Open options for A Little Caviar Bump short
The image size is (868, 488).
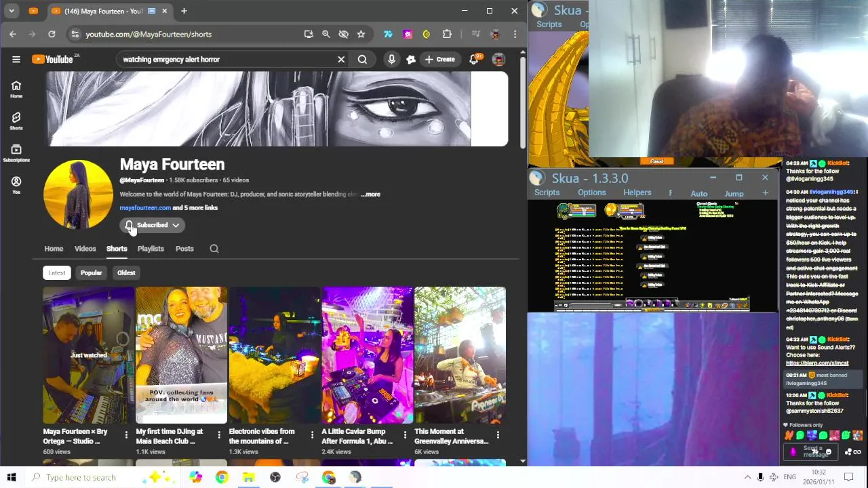[x=405, y=434]
